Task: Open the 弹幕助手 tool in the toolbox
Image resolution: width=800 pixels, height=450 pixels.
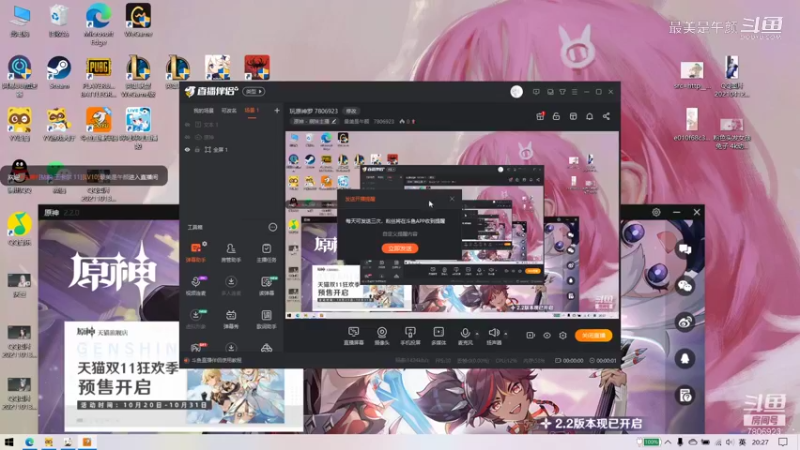Action: pyautogui.click(x=196, y=252)
